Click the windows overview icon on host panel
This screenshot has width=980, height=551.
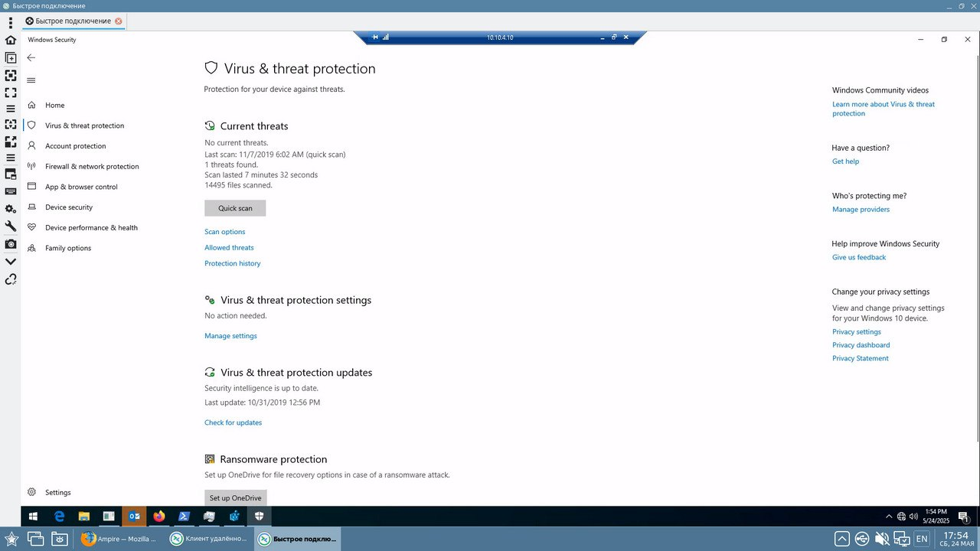pos(35,539)
